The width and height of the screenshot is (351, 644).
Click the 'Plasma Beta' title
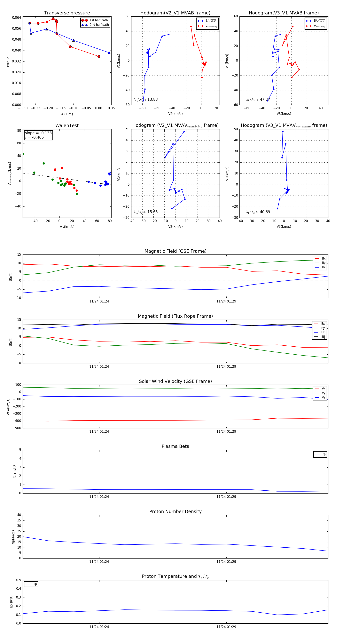[175, 446]
